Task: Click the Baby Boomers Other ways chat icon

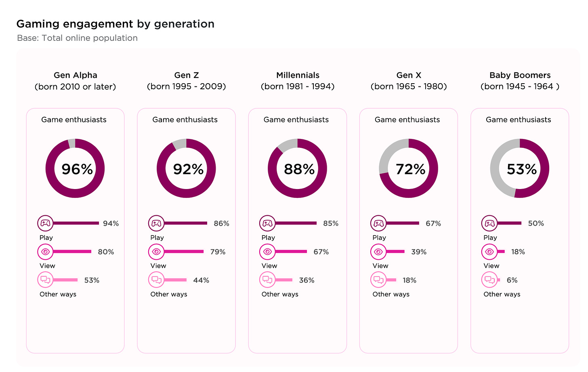Action: (489, 280)
